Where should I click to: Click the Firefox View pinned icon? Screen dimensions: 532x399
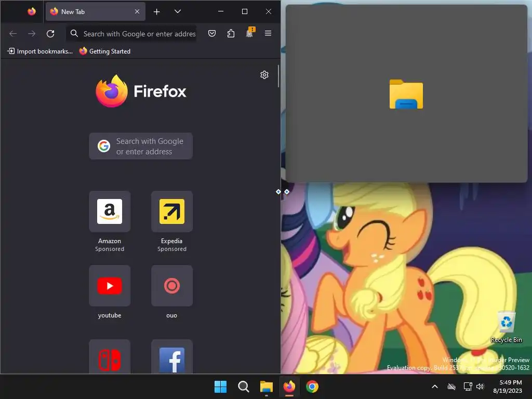click(32, 11)
